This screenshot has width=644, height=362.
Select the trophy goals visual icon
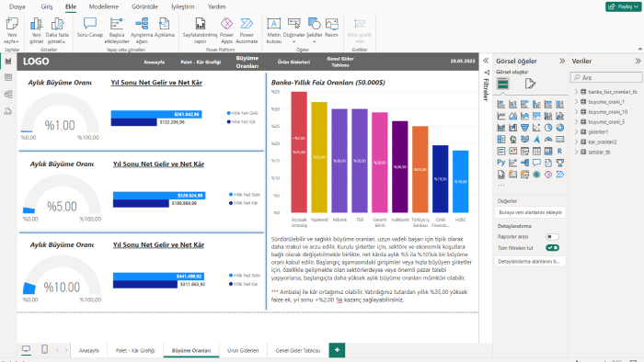point(559,163)
